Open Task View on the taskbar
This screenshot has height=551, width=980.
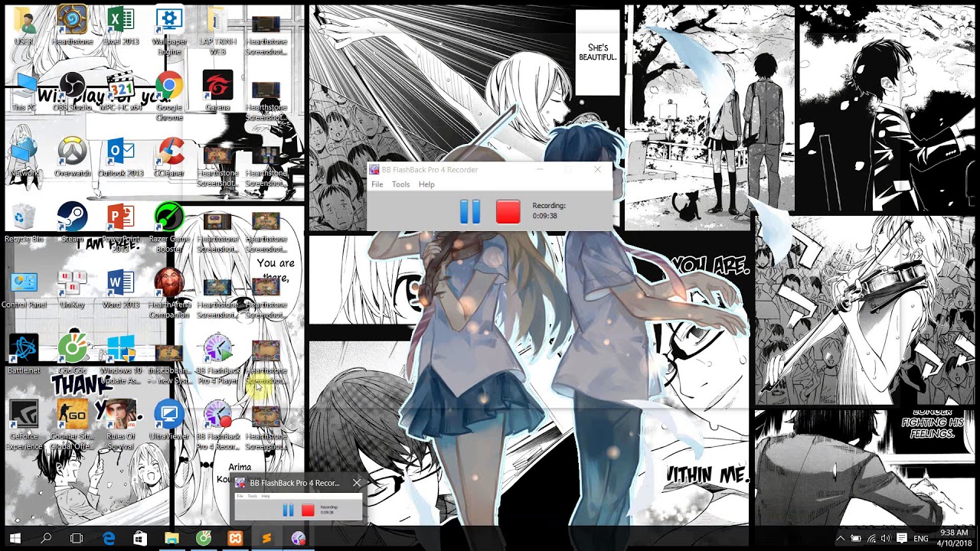(77, 538)
